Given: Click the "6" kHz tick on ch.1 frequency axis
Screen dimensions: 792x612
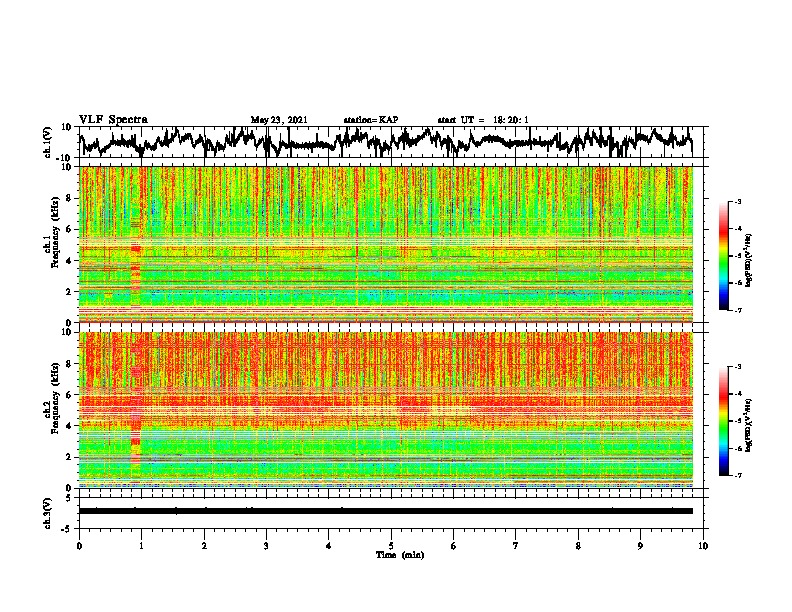Looking at the screenshot, I should tap(69, 230).
